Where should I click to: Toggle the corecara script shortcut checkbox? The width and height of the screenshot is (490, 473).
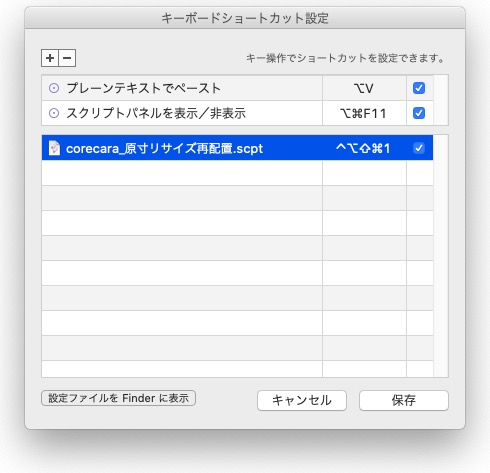(x=419, y=148)
